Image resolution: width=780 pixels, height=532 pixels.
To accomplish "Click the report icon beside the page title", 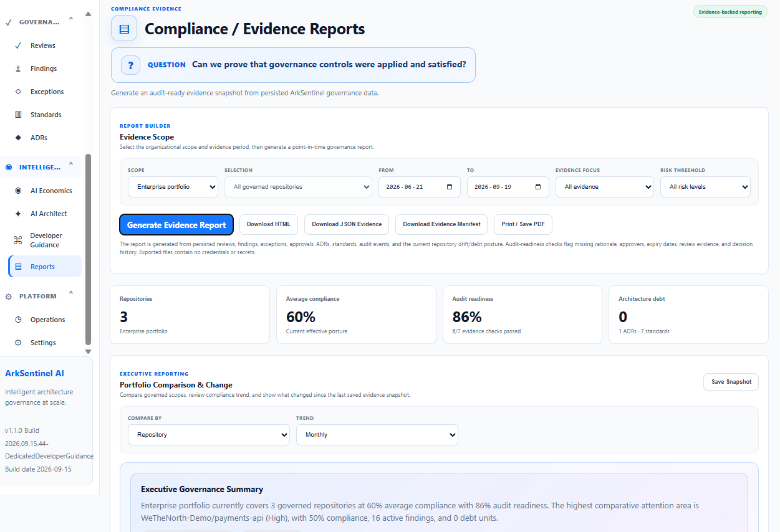I will [124, 29].
